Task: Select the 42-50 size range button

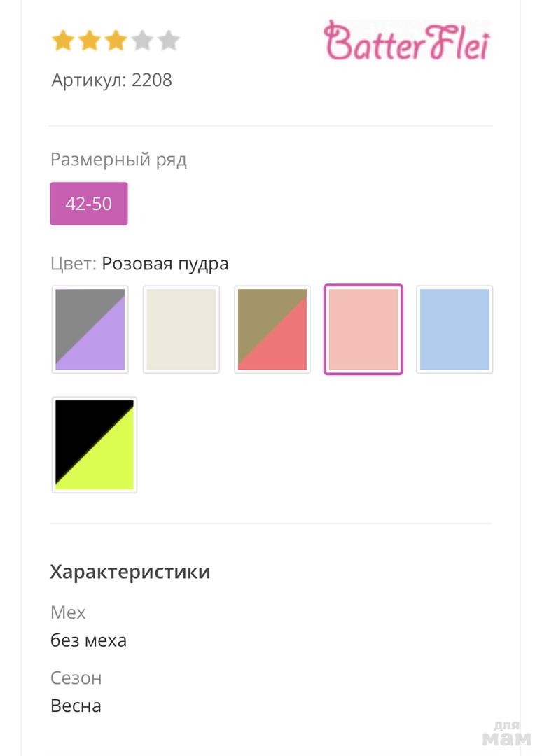Action: coord(89,204)
